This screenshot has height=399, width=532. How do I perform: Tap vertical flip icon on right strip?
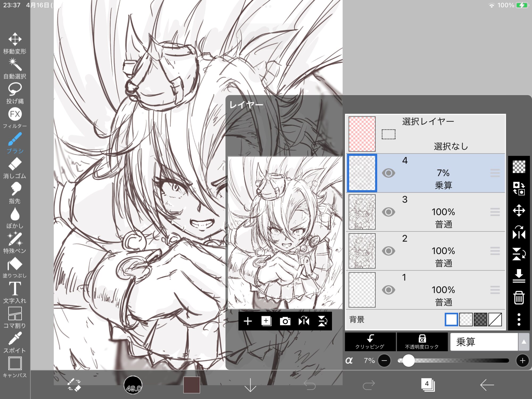coord(519,254)
